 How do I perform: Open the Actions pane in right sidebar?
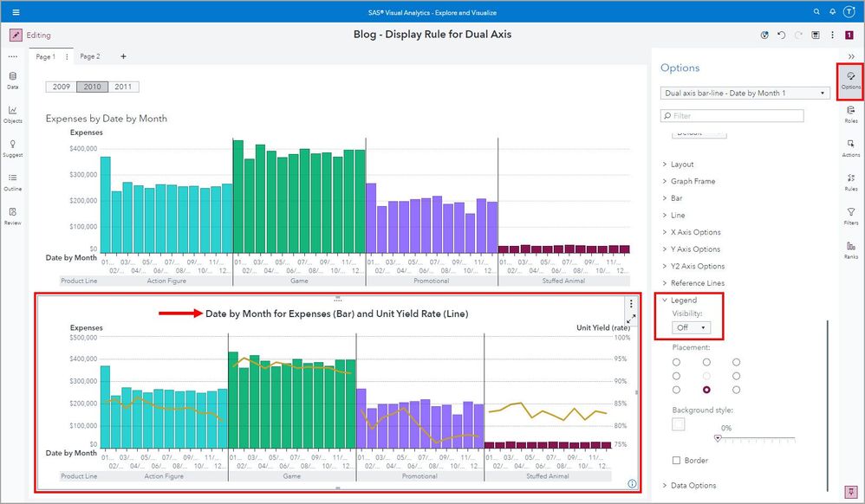850,148
